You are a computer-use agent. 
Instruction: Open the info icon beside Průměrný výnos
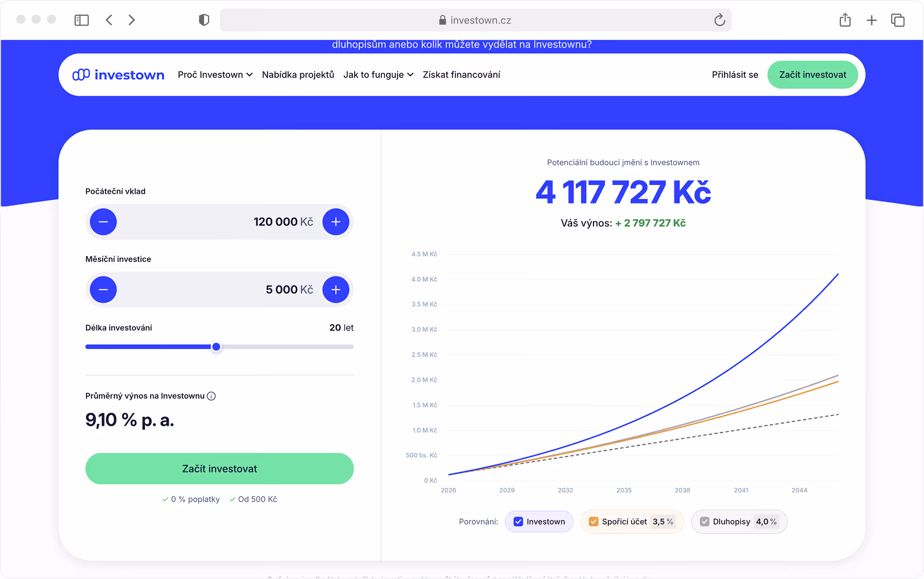coord(211,396)
